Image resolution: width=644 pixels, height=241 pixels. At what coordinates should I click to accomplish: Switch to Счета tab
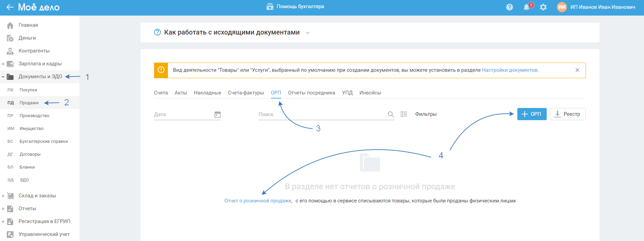pos(161,93)
